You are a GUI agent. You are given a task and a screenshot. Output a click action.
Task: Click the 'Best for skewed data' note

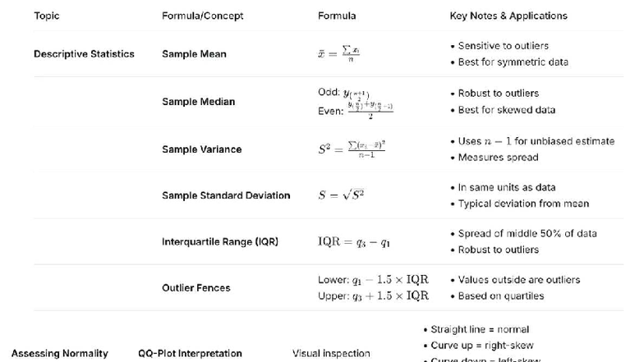[x=506, y=110]
